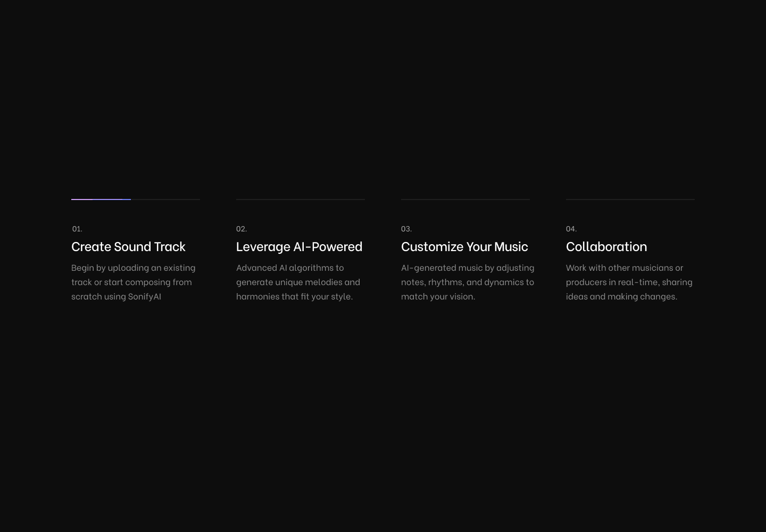The image size is (766, 532).
Task: Open the Customize Your Music step
Action: [x=464, y=246]
